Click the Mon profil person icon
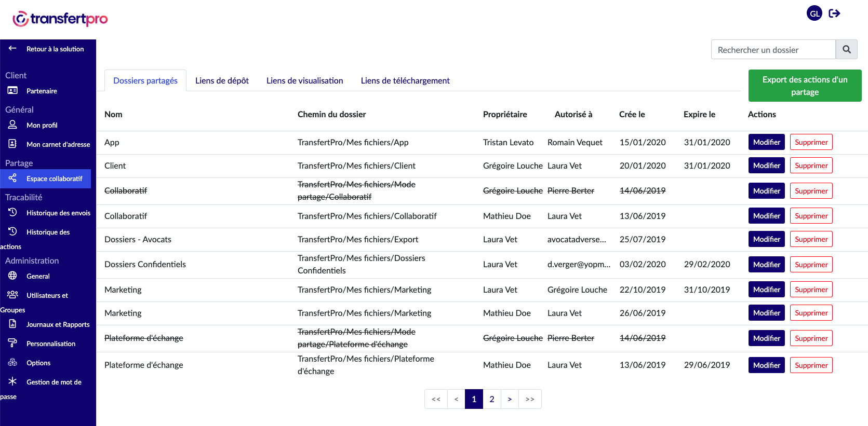Screen dimensions: 868x426 [12, 125]
